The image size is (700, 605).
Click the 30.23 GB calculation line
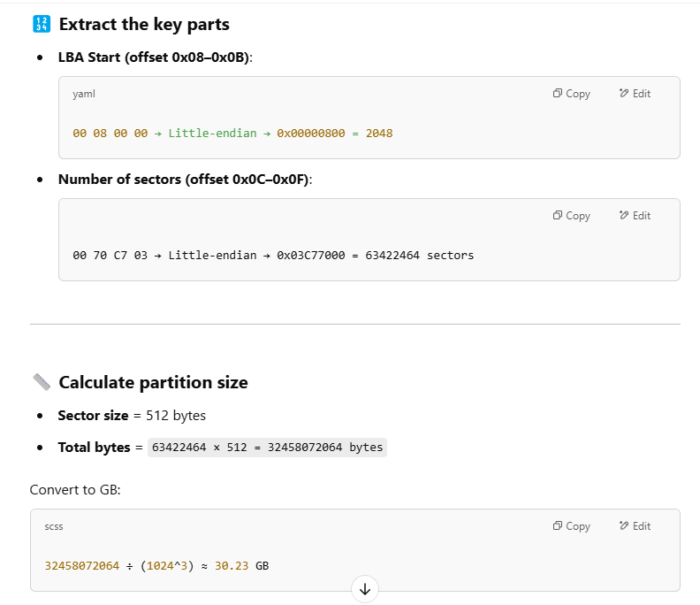(156, 564)
